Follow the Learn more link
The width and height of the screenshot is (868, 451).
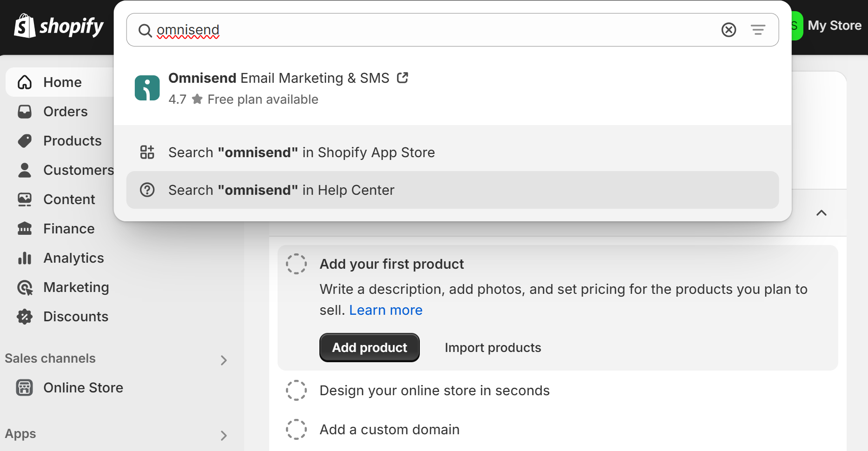[x=386, y=310]
